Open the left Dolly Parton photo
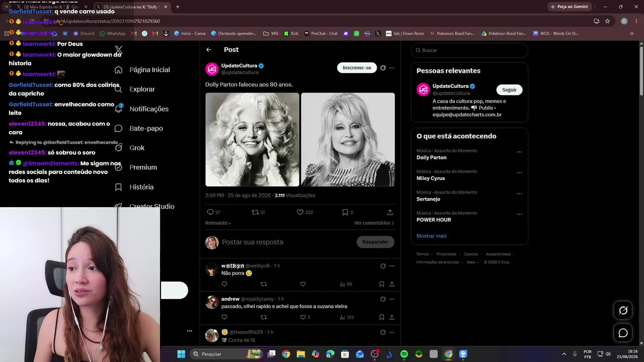The image size is (644, 362). pyautogui.click(x=252, y=140)
